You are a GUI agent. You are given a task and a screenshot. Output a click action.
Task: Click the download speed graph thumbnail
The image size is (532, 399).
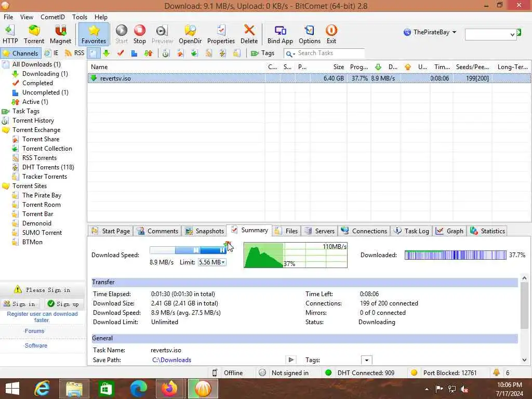coord(296,255)
